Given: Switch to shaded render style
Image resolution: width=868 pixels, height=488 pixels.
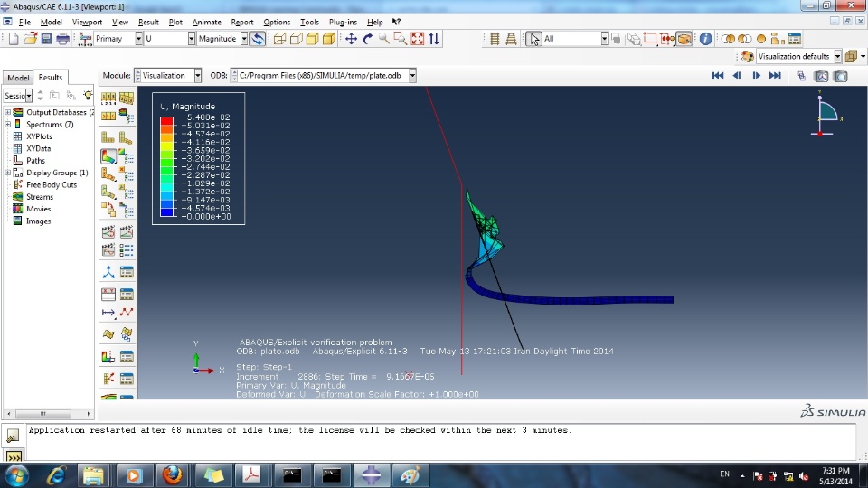Looking at the screenshot, I should point(329,39).
